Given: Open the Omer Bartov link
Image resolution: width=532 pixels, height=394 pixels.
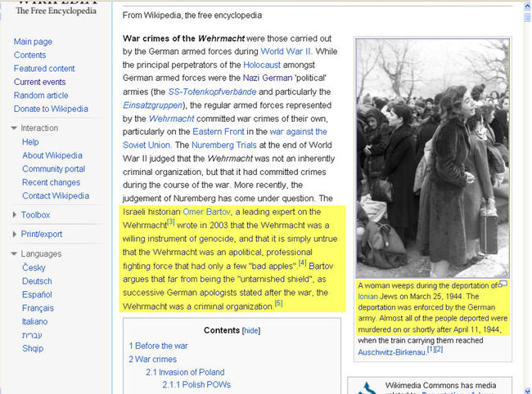Looking at the screenshot, I should coord(206,212).
